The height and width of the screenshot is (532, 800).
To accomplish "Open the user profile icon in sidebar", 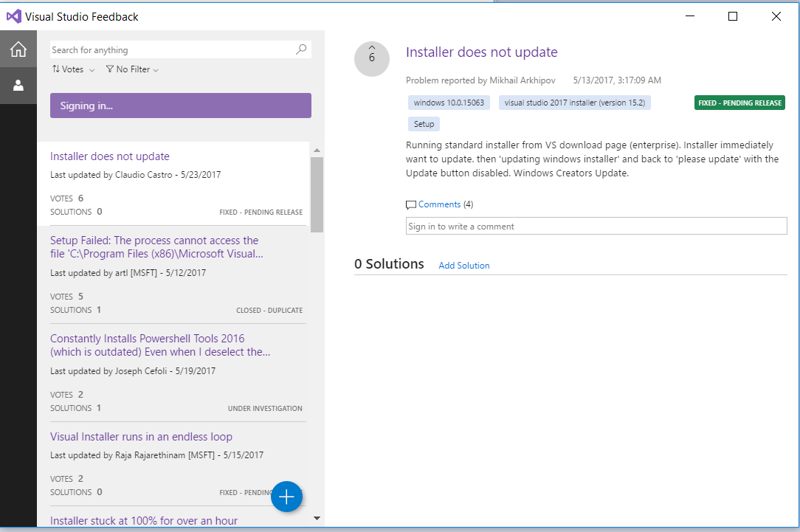I will coord(18,85).
